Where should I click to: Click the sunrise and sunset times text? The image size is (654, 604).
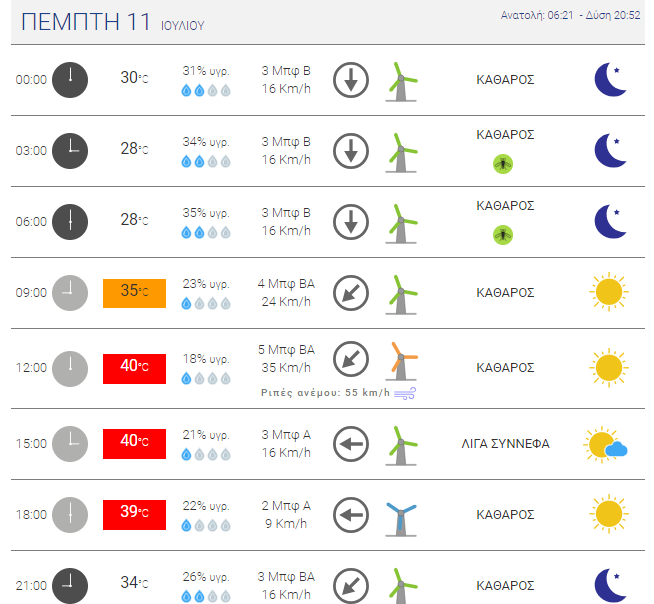(570, 15)
